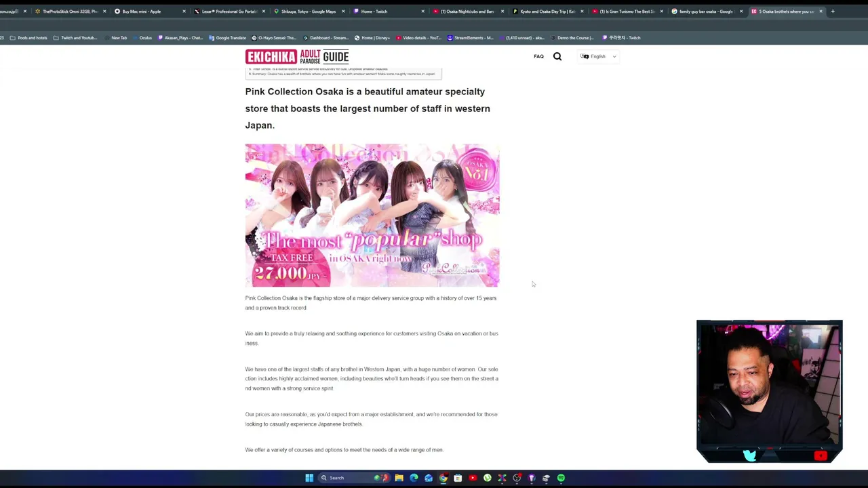Image resolution: width=868 pixels, height=488 pixels.
Task: Open the '(3,410 unread)' mail bookmark
Action: click(521, 38)
